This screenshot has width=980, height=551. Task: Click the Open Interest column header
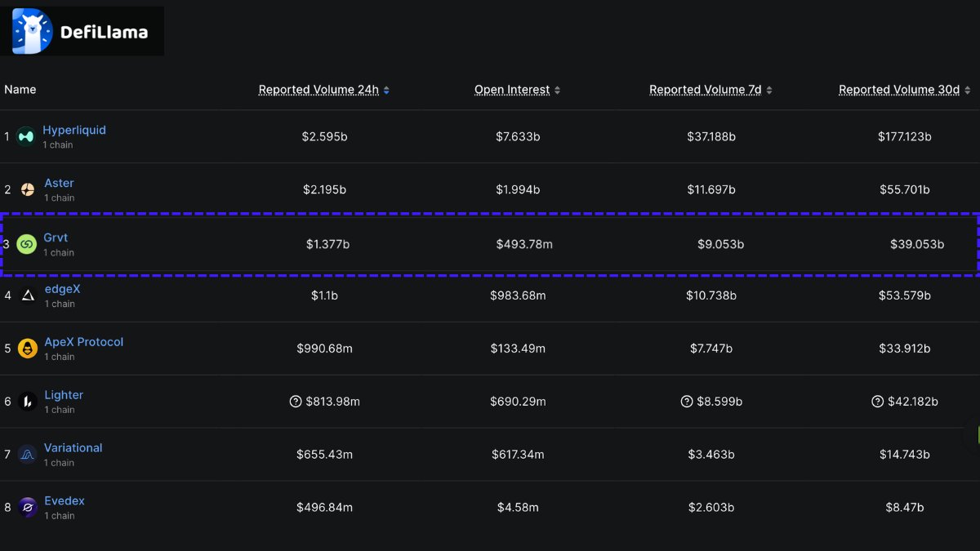click(x=512, y=90)
